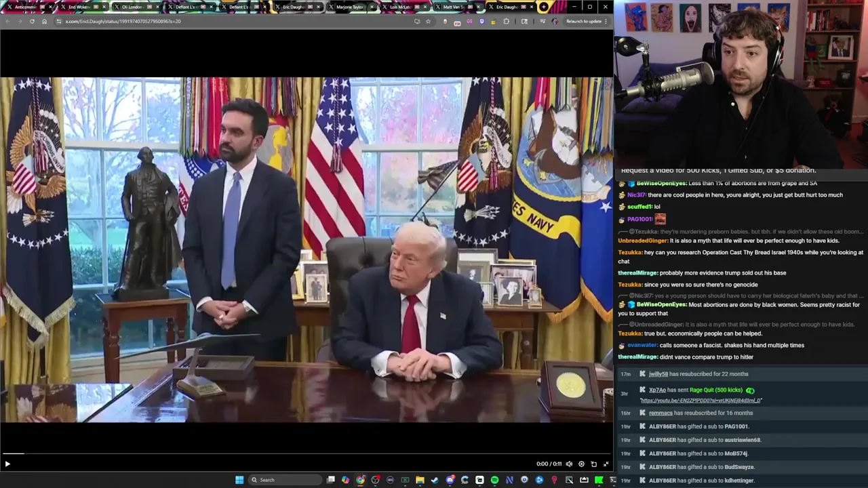The height and width of the screenshot is (488, 868).
Task: Click chat username UnbreadedGinger
Action: (643, 241)
